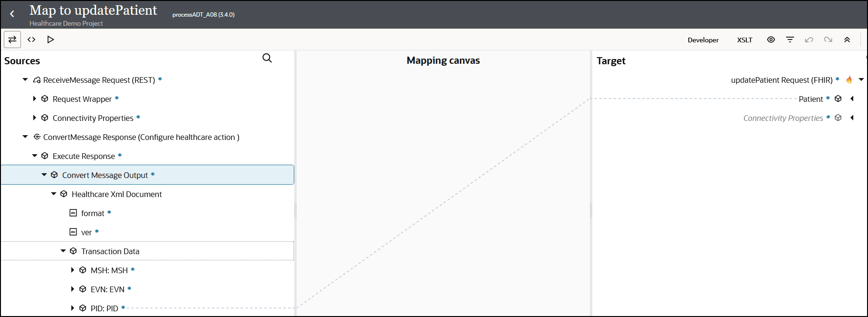
Task: Click the Patient cube icon in Target
Action: (x=838, y=99)
